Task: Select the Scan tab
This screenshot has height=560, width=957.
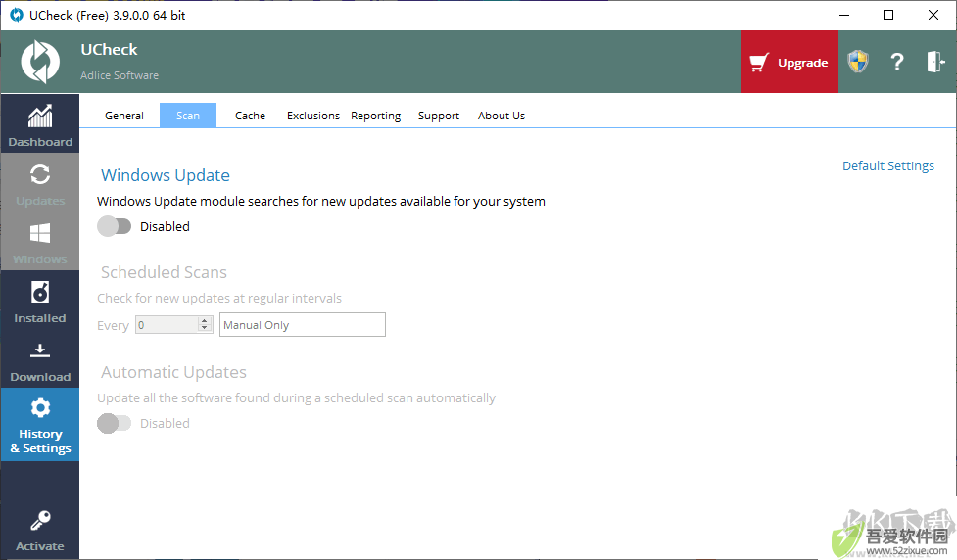Action: tap(188, 116)
